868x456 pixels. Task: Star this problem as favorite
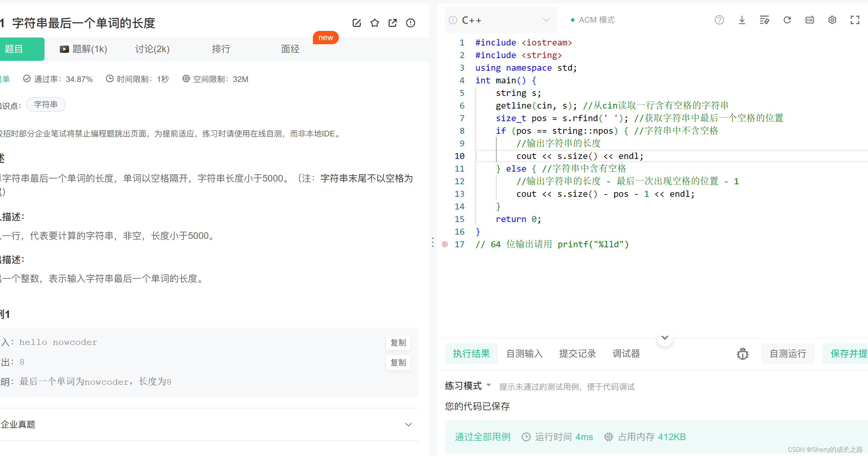pyautogui.click(x=374, y=23)
